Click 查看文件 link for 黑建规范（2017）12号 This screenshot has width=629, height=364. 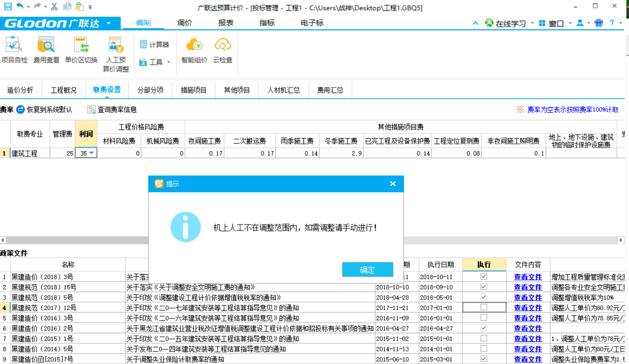(528, 308)
